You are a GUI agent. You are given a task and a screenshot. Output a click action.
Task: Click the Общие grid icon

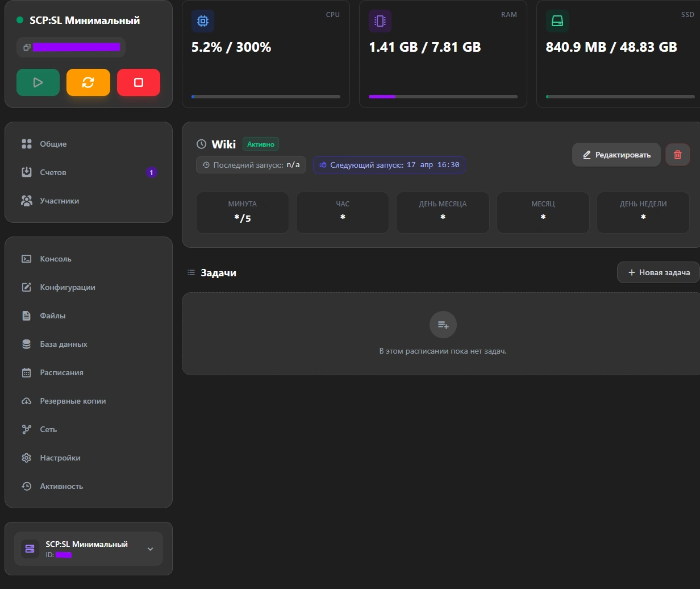27,144
